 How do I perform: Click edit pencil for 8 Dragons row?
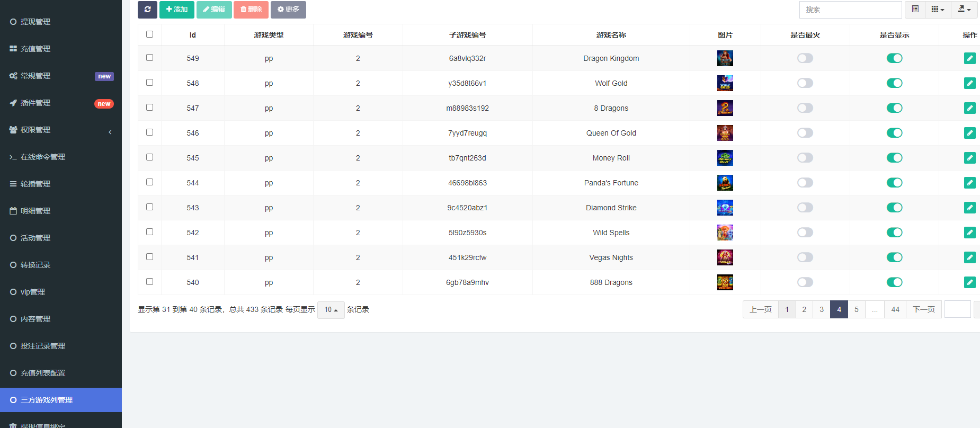(x=970, y=108)
